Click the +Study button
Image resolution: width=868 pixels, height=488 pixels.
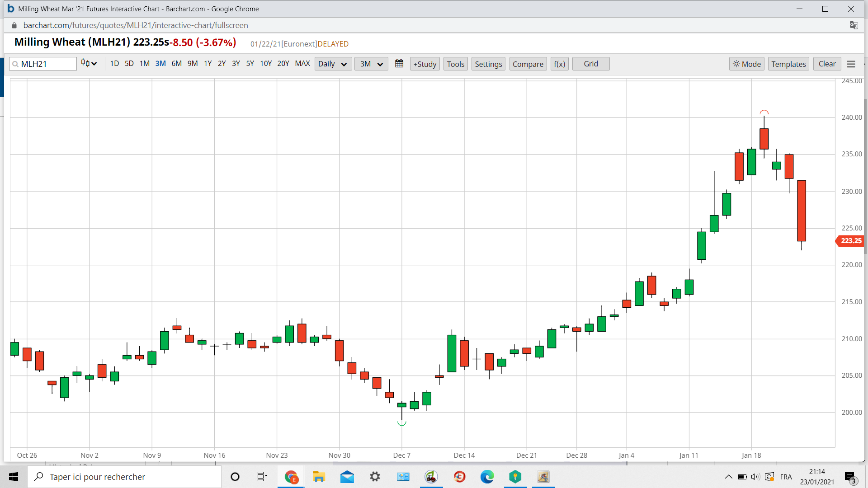(425, 64)
